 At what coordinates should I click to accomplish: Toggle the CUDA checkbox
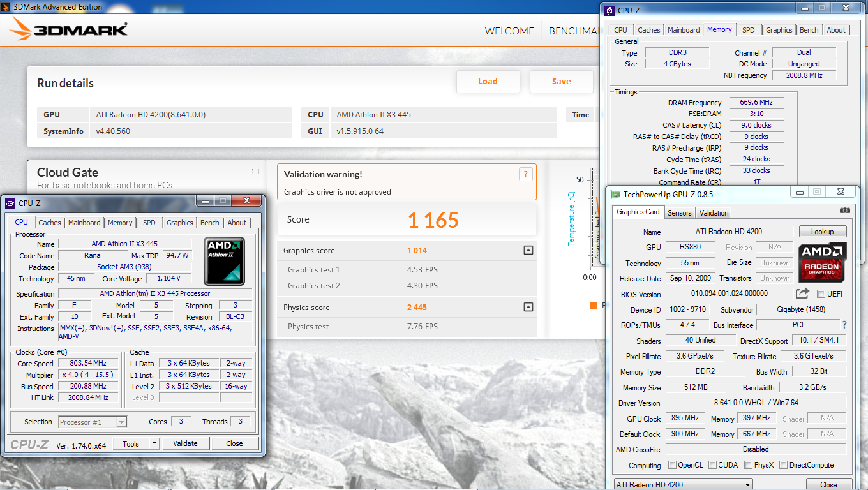pyautogui.click(x=713, y=465)
